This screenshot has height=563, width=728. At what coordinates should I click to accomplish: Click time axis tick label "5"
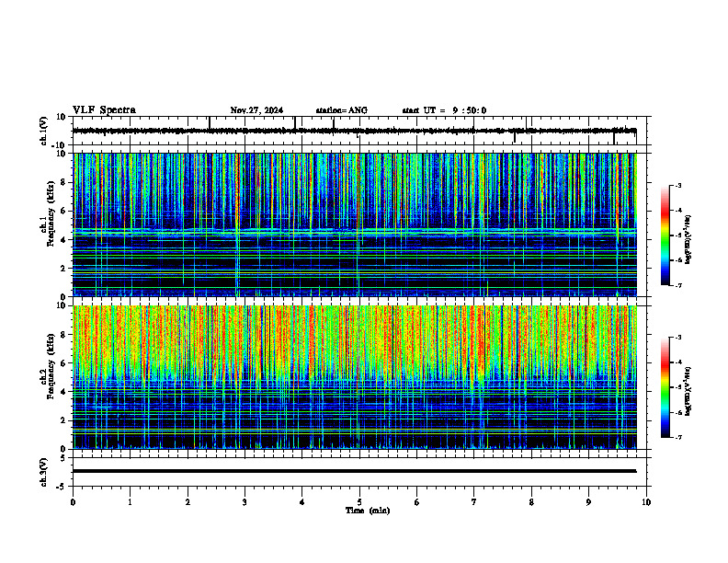click(359, 502)
